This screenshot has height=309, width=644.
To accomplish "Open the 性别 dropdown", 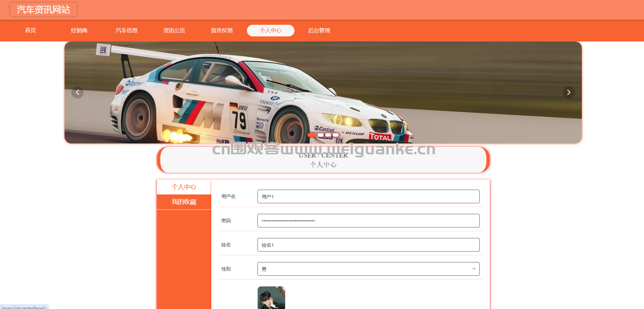I will click(x=368, y=269).
